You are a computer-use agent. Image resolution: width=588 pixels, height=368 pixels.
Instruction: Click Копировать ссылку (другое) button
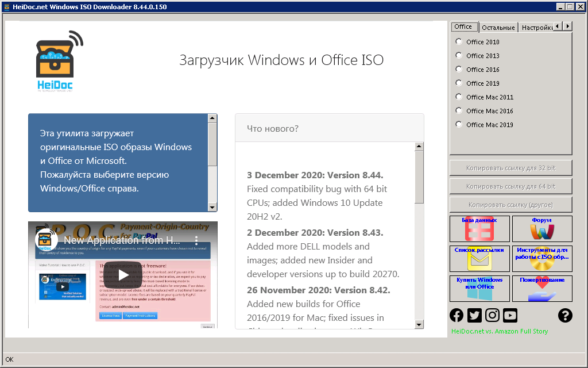coord(510,205)
